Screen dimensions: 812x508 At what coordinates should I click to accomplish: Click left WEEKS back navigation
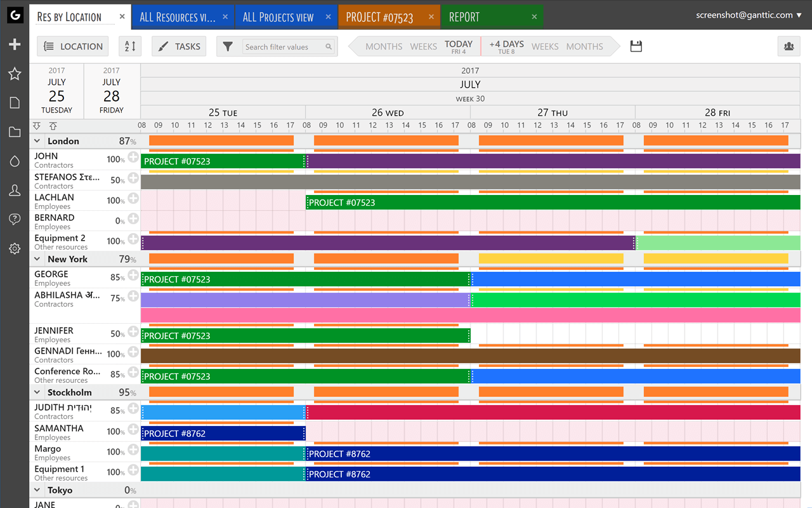pyautogui.click(x=423, y=46)
